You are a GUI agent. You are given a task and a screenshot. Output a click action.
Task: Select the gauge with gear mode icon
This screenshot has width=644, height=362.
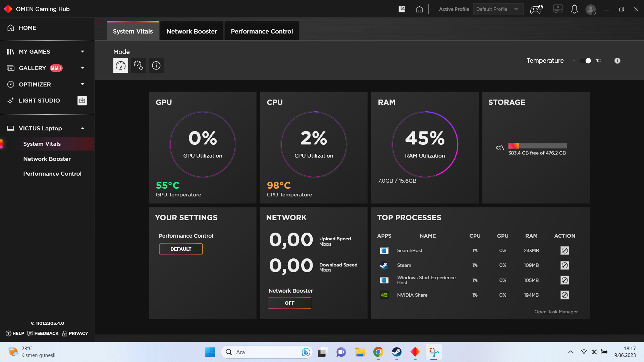138,65
